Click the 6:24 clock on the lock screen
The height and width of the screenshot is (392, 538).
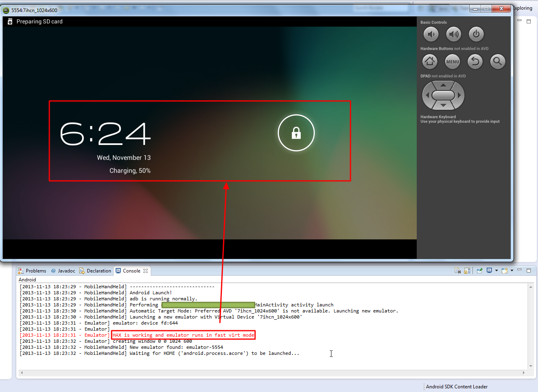pos(105,134)
